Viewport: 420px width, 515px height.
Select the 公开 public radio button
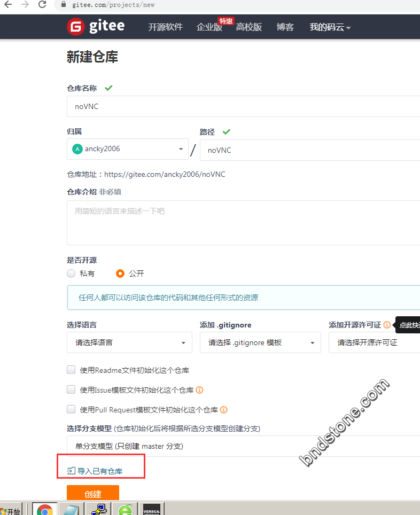tap(120, 274)
